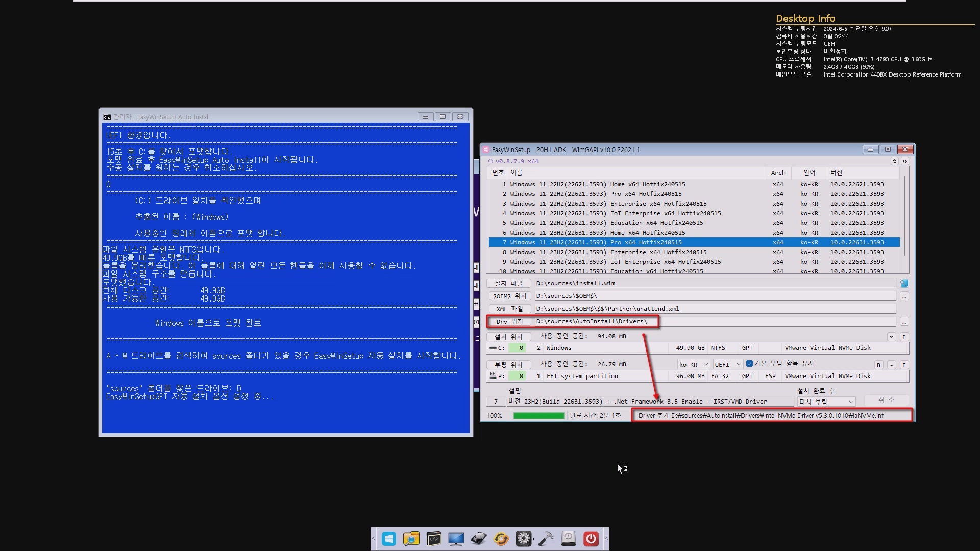Image resolution: width=980 pixels, height=551 pixels.
Task: Click the 설치 파일 button
Action: coord(508,283)
